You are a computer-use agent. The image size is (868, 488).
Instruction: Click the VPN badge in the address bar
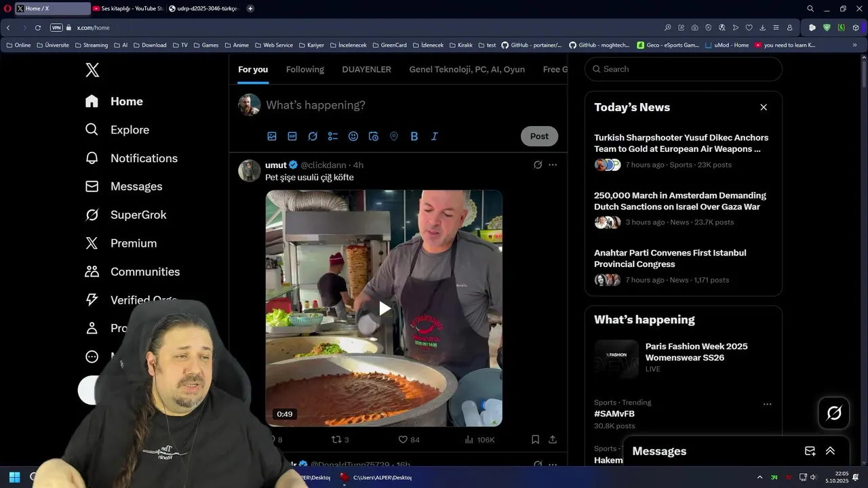click(x=56, y=28)
